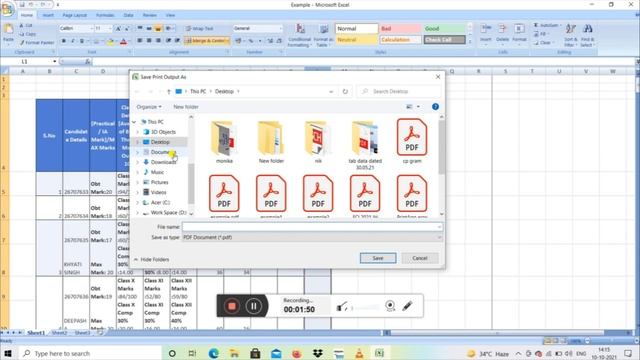Expand the Acer (C:) drive node

(138, 202)
